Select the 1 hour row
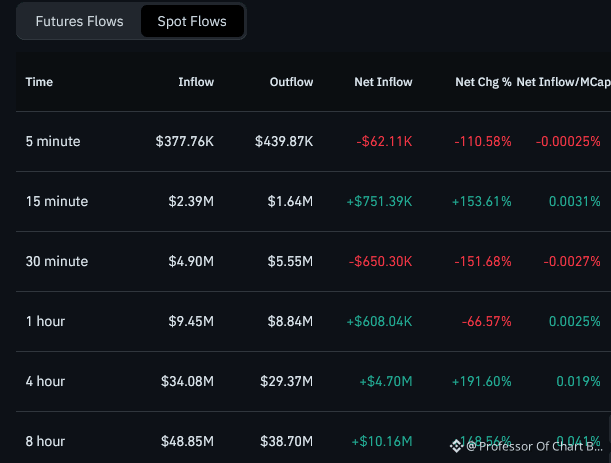The image size is (611, 463). pyautogui.click(x=313, y=322)
